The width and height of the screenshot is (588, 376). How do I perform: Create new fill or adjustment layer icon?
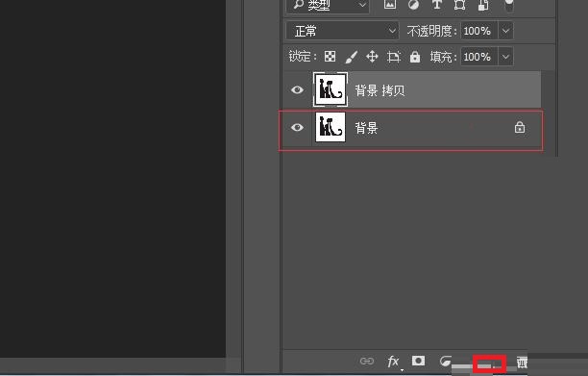click(x=445, y=361)
